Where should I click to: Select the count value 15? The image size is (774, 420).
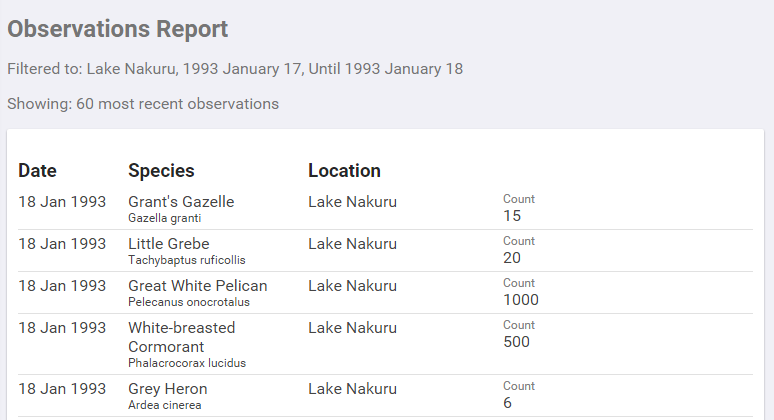click(512, 216)
